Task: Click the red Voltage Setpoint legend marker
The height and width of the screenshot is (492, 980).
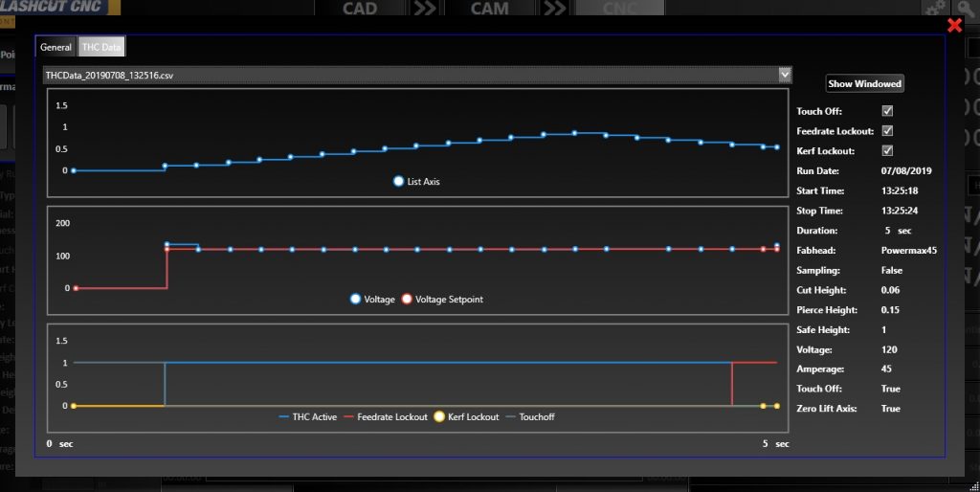Action: 407,300
